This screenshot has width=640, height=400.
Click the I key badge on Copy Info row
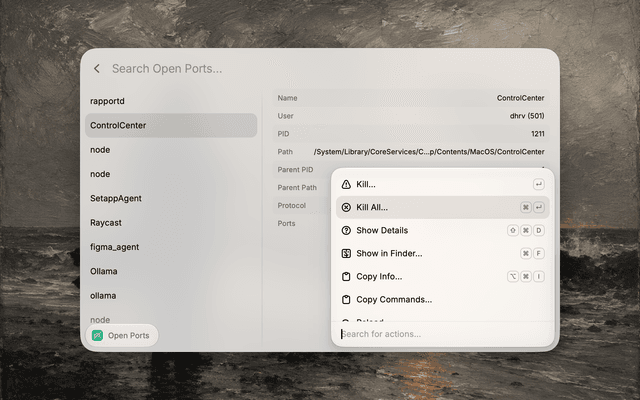pos(539,276)
